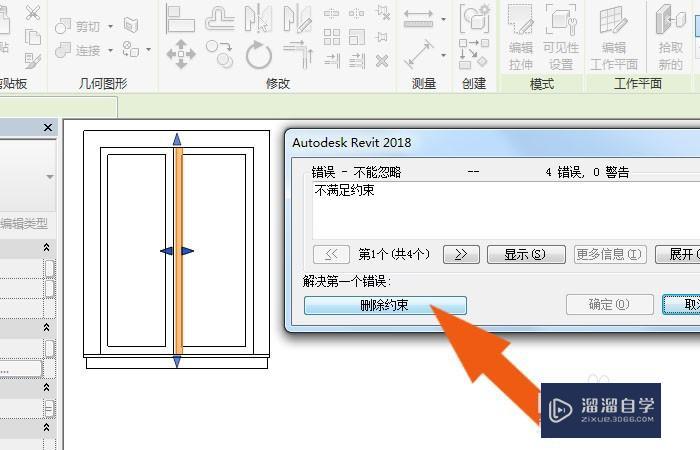The width and height of the screenshot is (700, 450).
Task: Select the Match Type Properties brush icon
Action: (33, 60)
